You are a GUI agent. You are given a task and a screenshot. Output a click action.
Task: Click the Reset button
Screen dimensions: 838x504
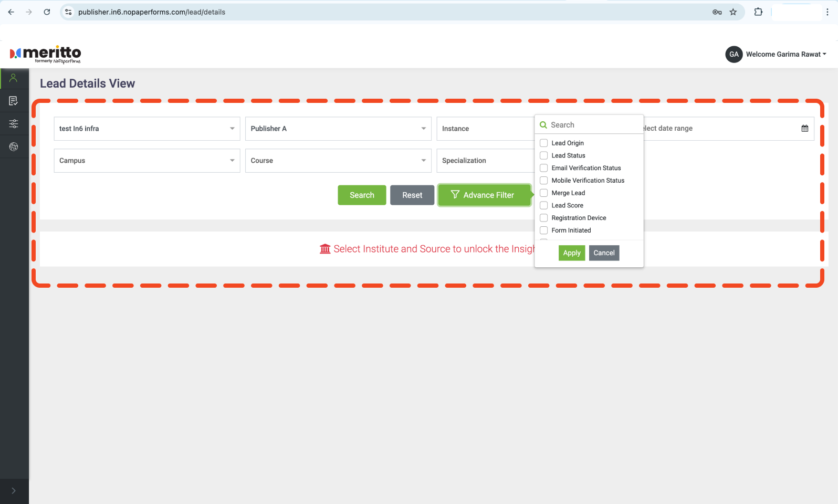412,195
